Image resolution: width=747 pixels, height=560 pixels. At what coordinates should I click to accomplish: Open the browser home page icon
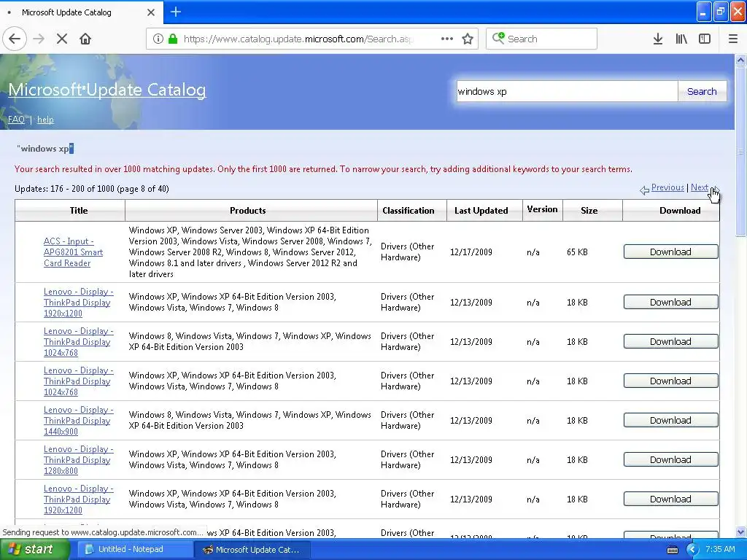pos(85,39)
